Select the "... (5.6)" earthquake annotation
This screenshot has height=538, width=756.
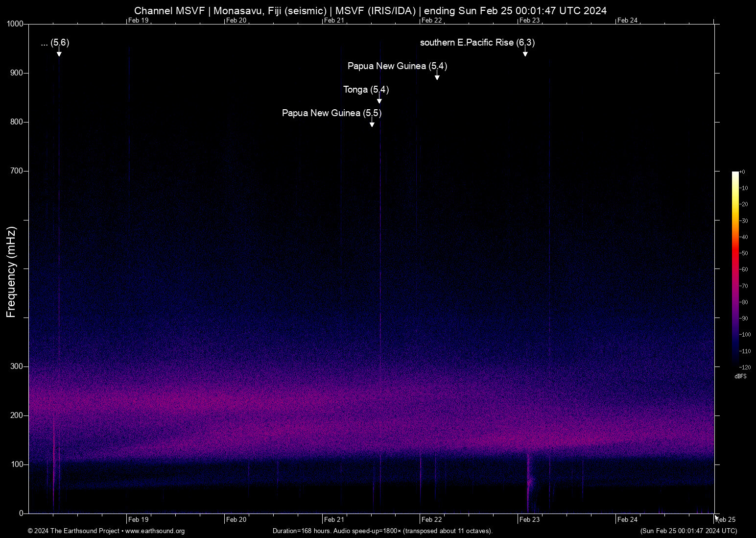(x=55, y=43)
